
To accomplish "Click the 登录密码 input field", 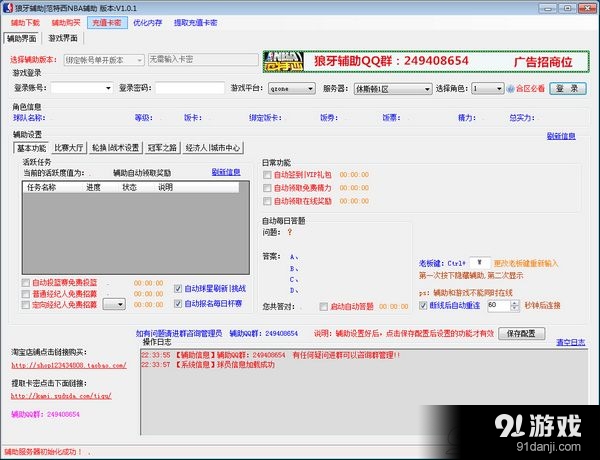I will 190,88.
